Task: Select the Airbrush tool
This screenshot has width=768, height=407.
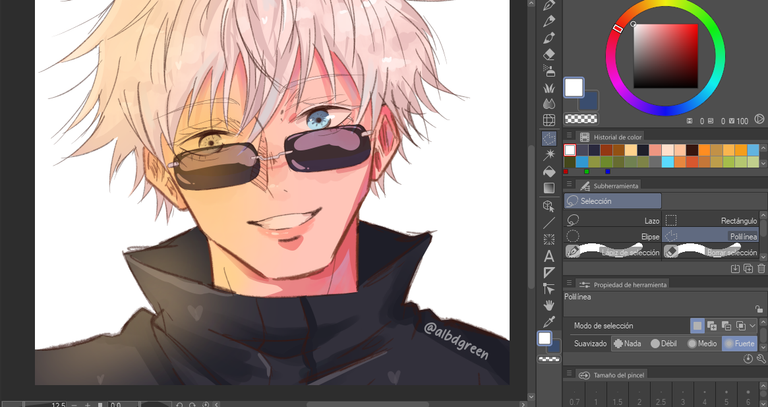Action: pyautogui.click(x=549, y=71)
